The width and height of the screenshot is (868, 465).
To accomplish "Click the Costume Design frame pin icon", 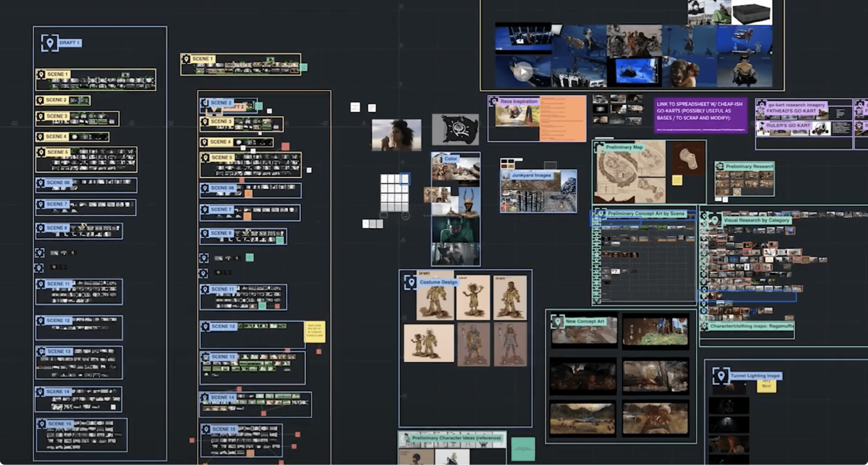I will (x=411, y=282).
